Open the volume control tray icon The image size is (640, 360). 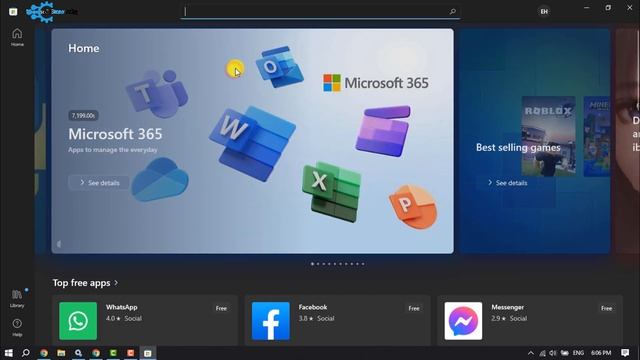click(553, 353)
